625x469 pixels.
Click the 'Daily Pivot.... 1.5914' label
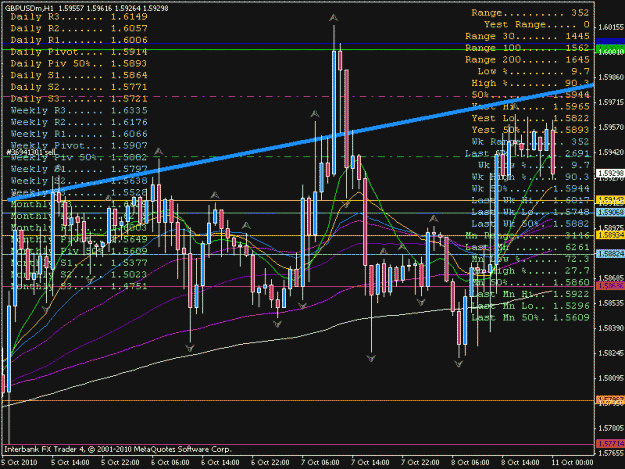(x=79, y=52)
